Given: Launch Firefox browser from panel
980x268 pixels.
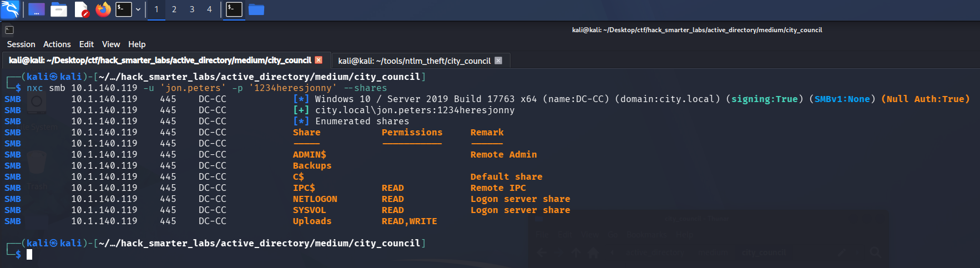Looking at the screenshot, I should [103, 9].
